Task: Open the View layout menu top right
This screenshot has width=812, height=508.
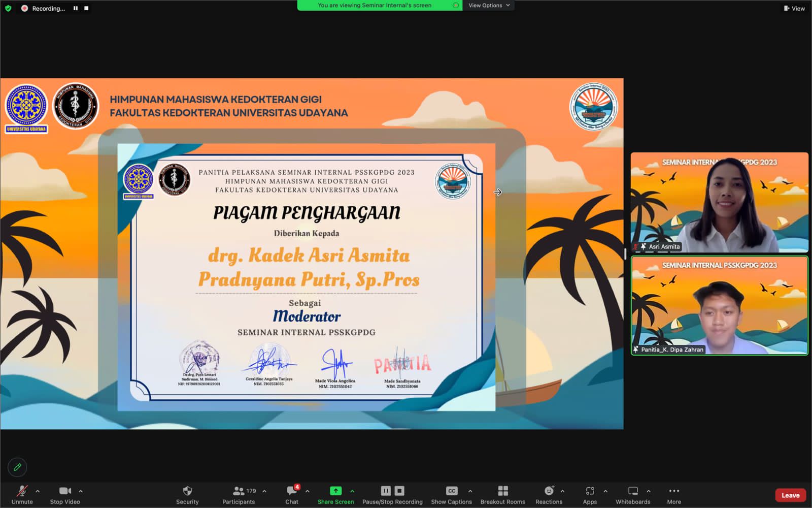Action: (x=794, y=8)
